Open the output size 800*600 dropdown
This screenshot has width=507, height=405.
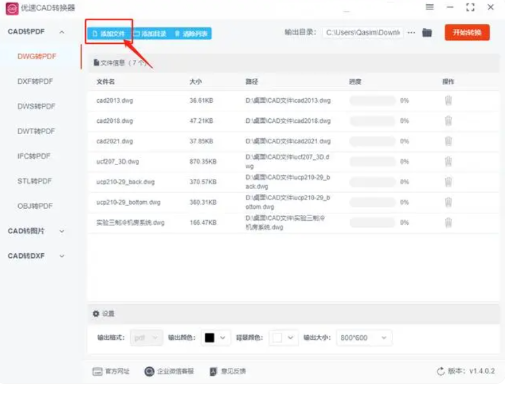point(364,338)
